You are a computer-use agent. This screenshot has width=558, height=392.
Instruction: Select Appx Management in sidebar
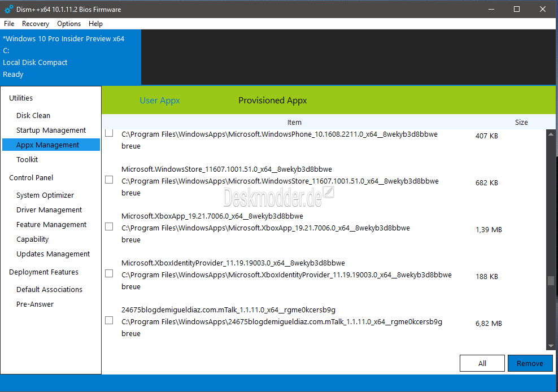tap(51, 145)
